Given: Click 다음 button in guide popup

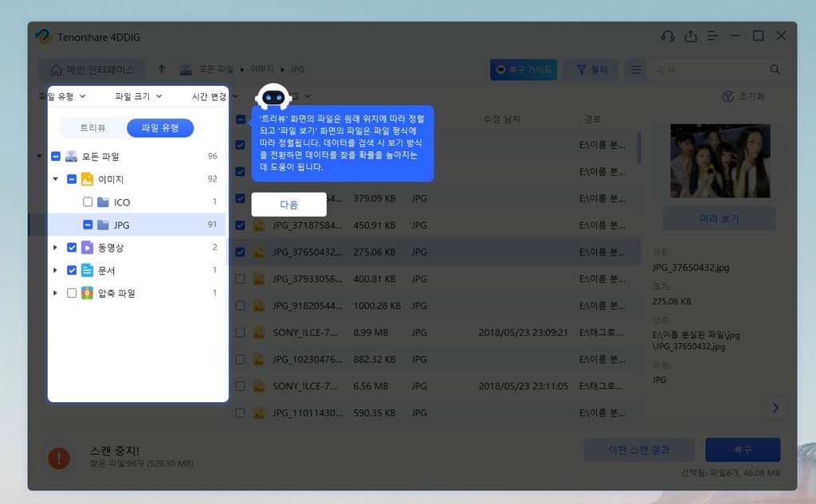Looking at the screenshot, I should (x=288, y=205).
